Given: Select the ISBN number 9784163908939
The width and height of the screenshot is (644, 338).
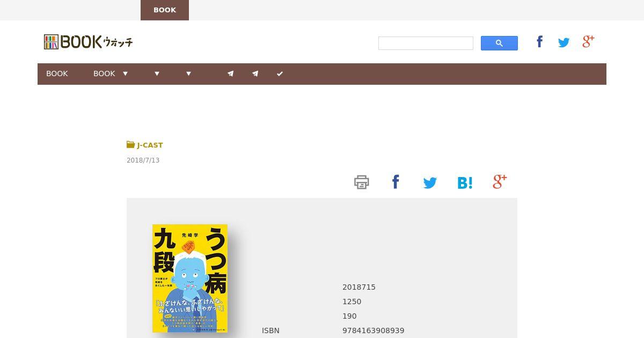Looking at the screenshot, I should click(374, 330).
